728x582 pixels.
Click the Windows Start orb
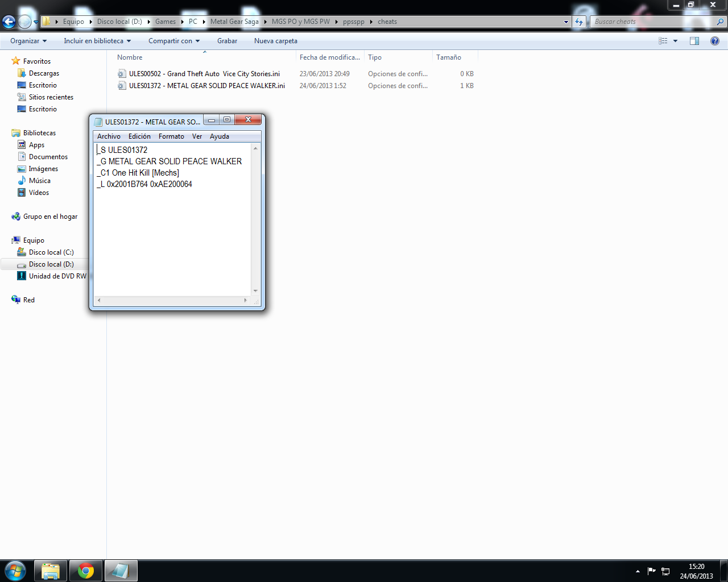15,571
